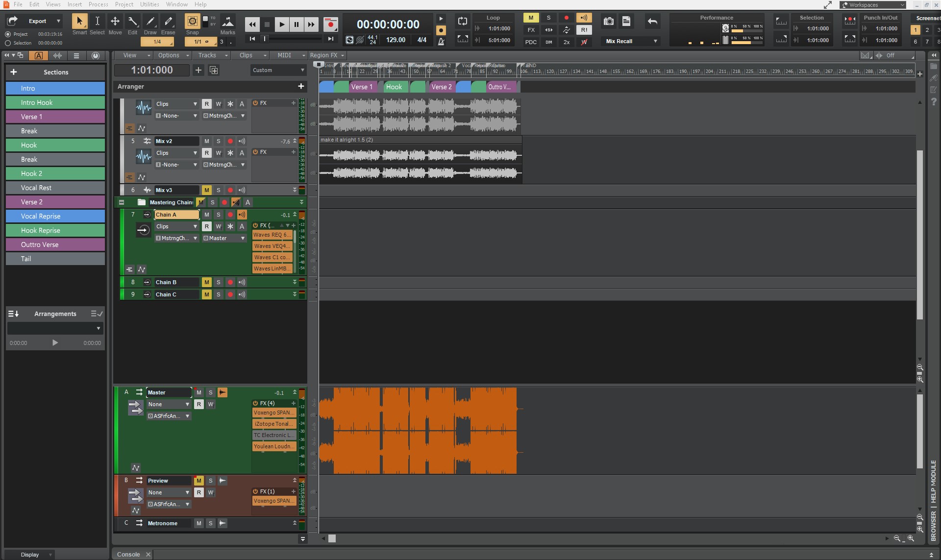Click the Play transport button
Screen dimensions: 941x560
pyautogui.click(x=281, y=24)
